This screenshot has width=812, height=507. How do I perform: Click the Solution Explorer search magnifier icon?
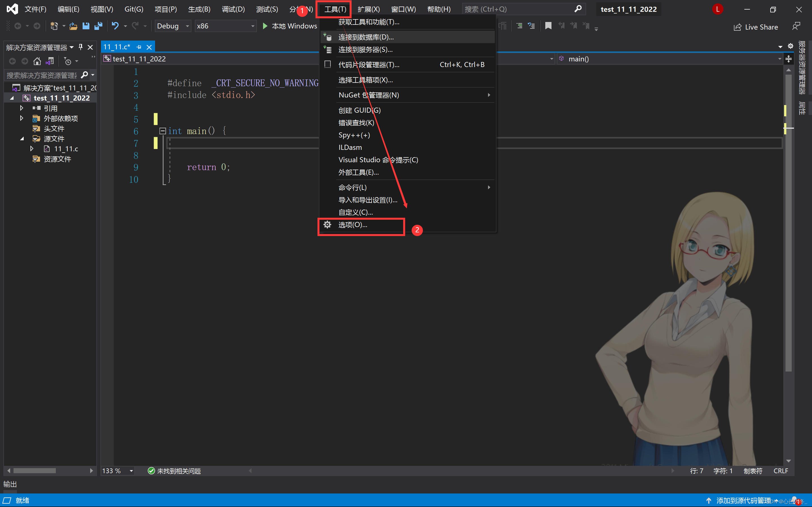(85, 75)
